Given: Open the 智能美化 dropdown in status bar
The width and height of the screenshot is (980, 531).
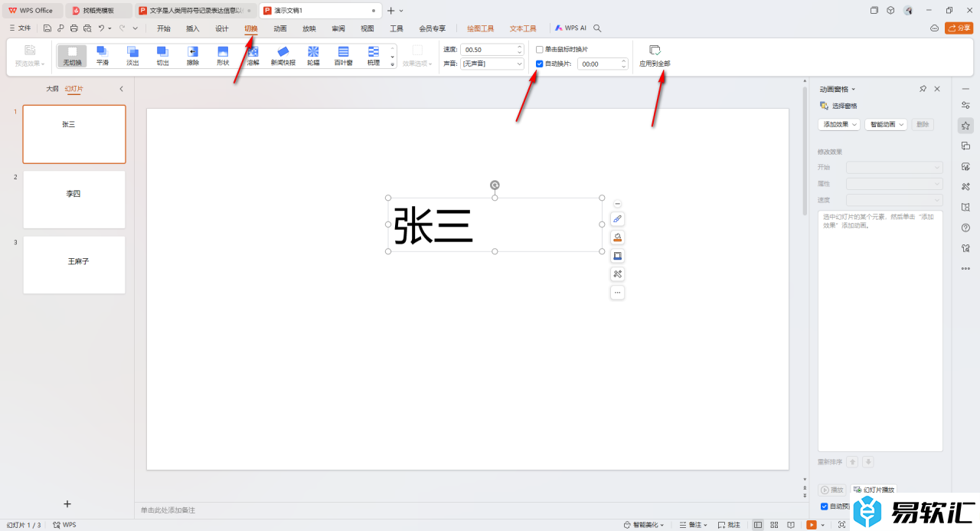Looking at the screenshot, I should coord(644,525).
